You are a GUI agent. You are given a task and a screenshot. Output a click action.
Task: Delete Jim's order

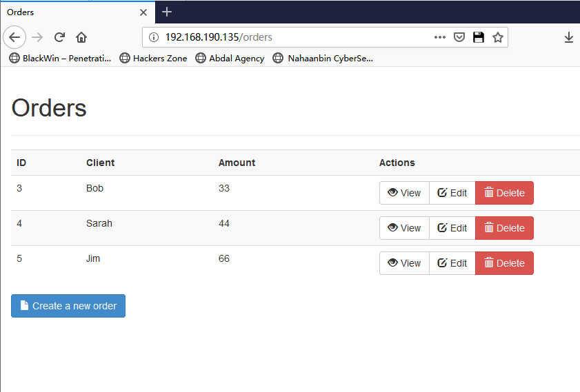pos(505,263)
